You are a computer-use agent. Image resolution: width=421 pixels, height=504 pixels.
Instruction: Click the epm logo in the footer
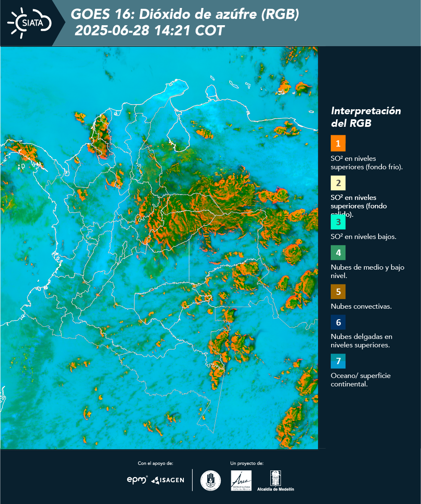click(x=137, y=480)
